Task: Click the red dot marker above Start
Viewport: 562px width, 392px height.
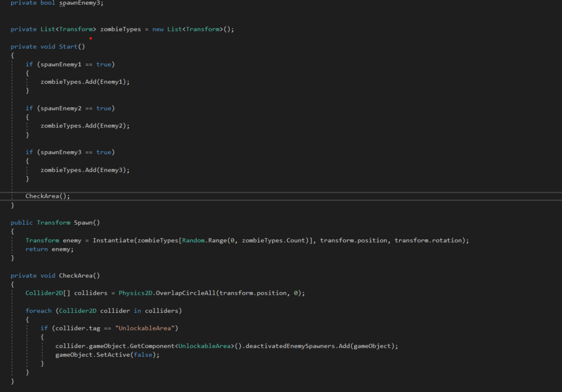Action: [x=91, y=38]
